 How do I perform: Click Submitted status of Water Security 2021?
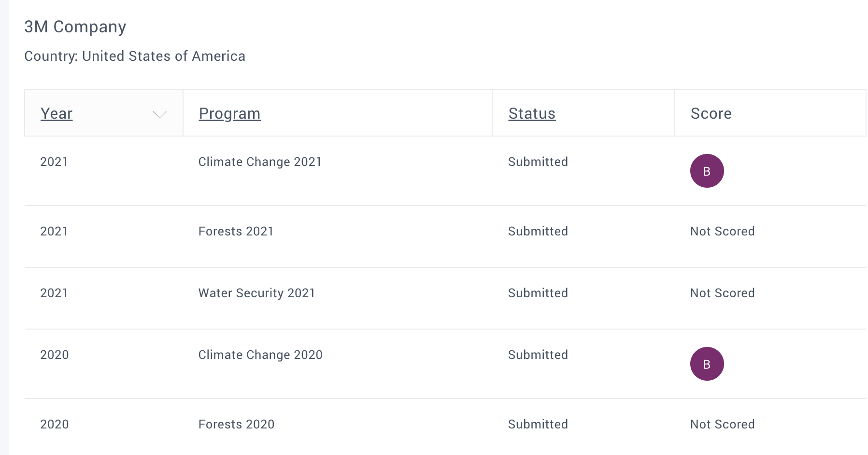click(538, 293)
